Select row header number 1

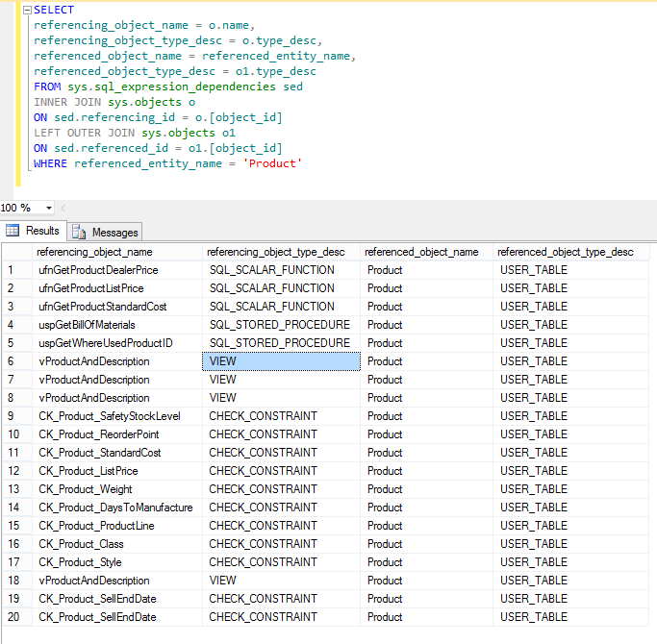coord(16,270)
